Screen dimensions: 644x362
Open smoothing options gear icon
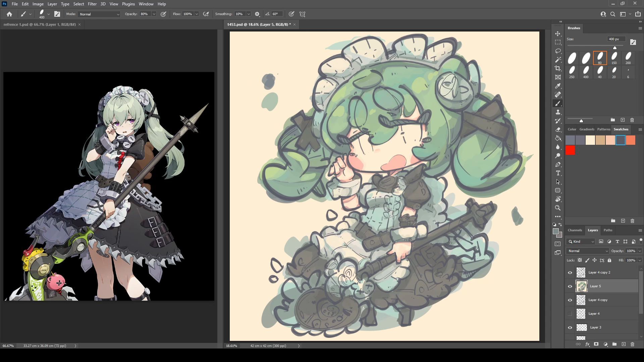point(257,14)
